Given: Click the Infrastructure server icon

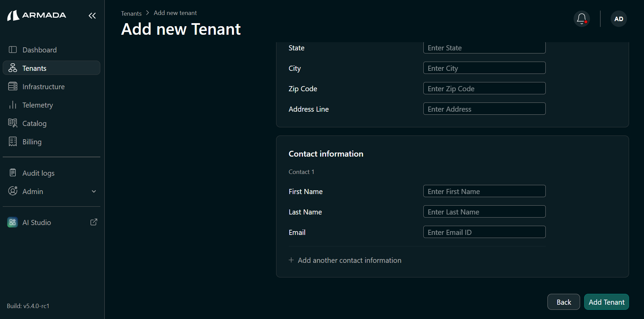Looking at the screenshot, I should (x=13, y=86).
